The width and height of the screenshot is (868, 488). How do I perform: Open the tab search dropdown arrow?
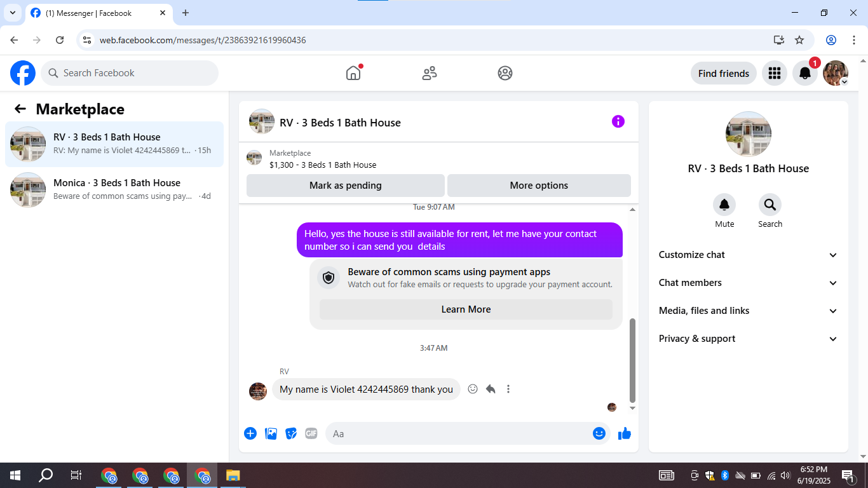tap(12, 13)
